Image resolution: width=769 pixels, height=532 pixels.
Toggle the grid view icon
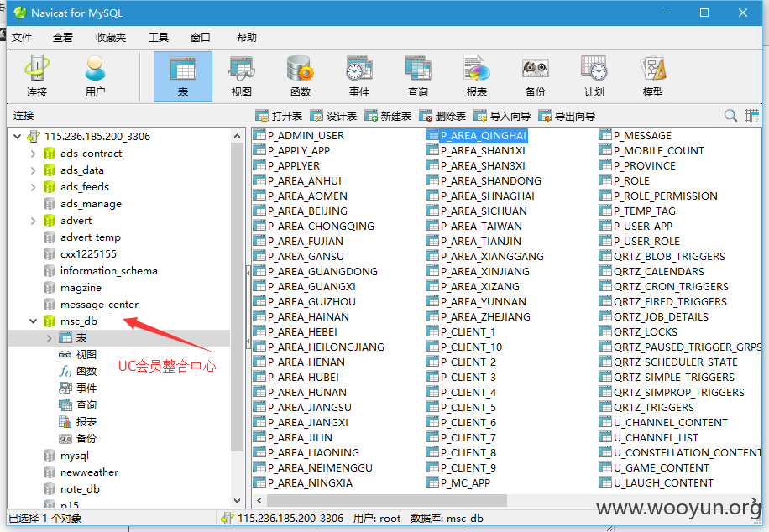click(752, 116)
